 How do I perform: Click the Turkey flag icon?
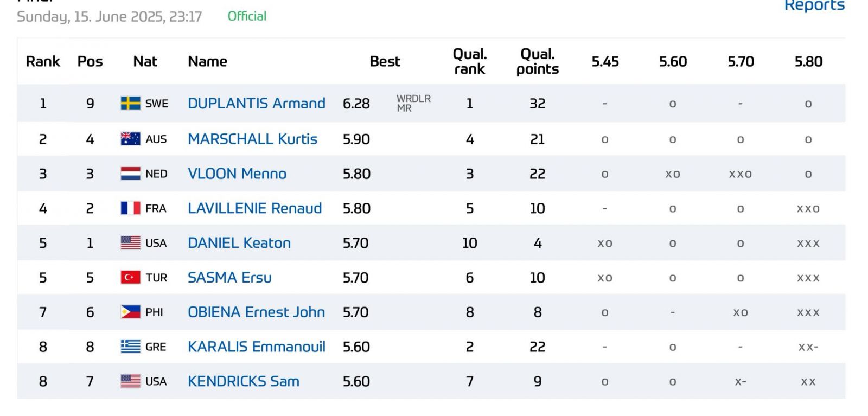point(130,278)
